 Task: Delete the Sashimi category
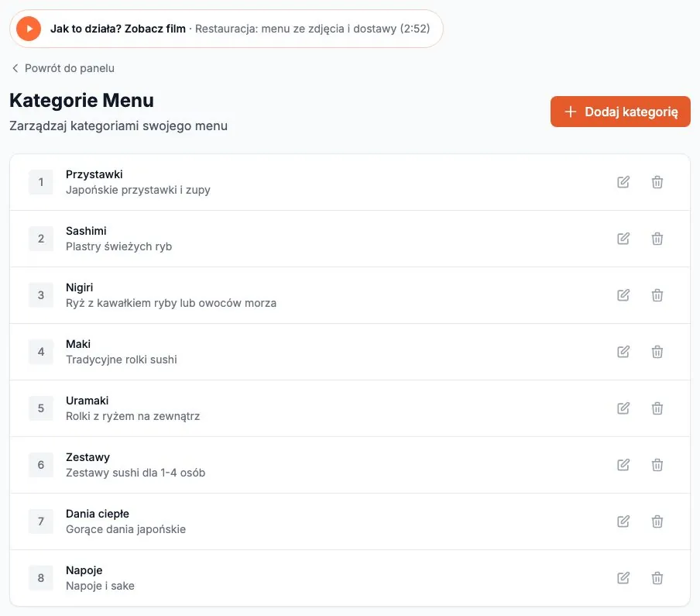(657, 239)
